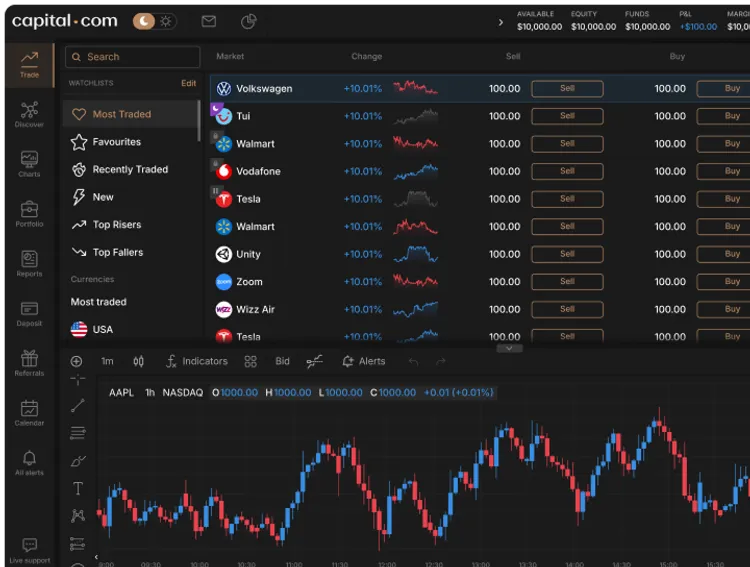Image resolution: width=750 pixels, height=567 pixels.
Task: Open chart Alerts in toolbar
Action: pos(364,361)
